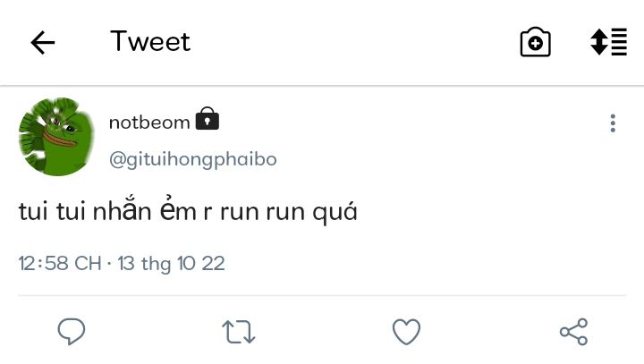Click the padlock icon beside notbeom

tap(208, 120)
